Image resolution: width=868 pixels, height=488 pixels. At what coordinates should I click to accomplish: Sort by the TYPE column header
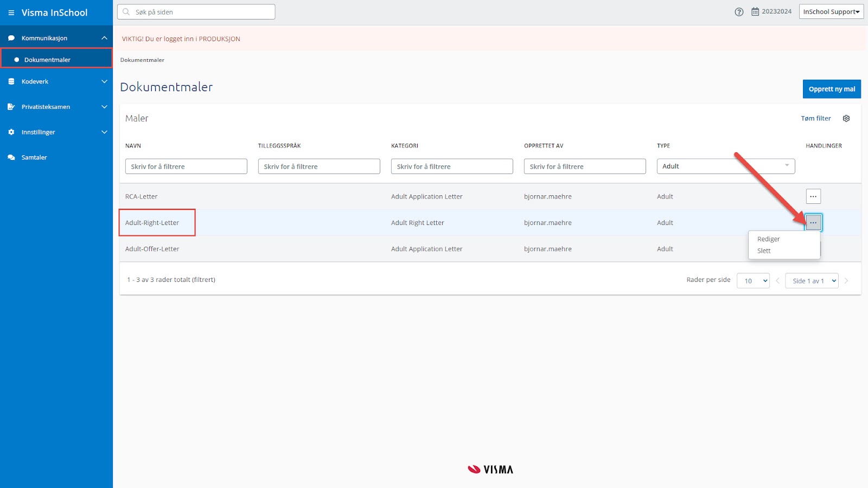click(663, 146)
